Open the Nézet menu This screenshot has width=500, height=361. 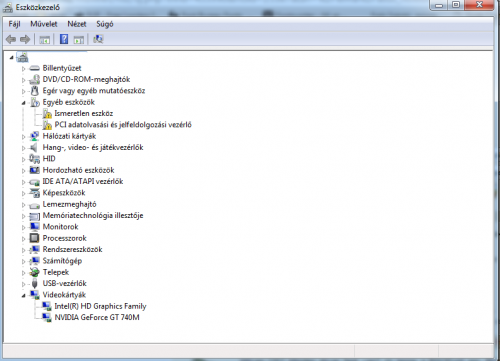click(x=77, y=24)
